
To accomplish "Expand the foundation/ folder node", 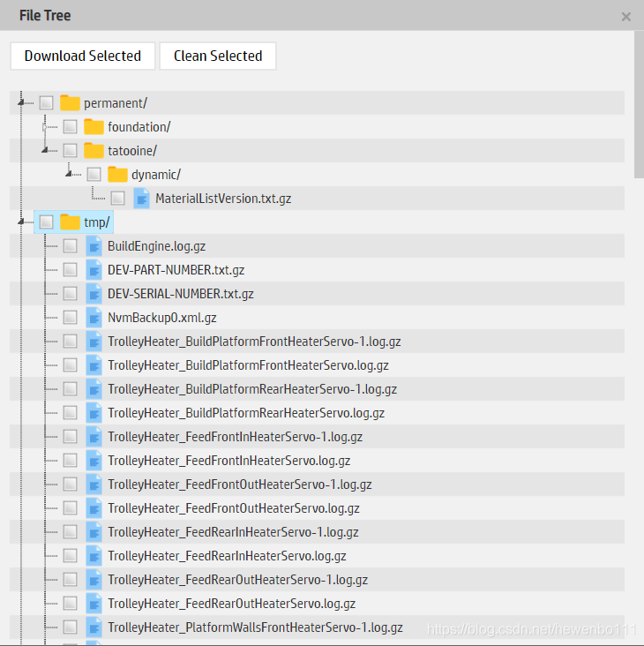I will point(44,127).
